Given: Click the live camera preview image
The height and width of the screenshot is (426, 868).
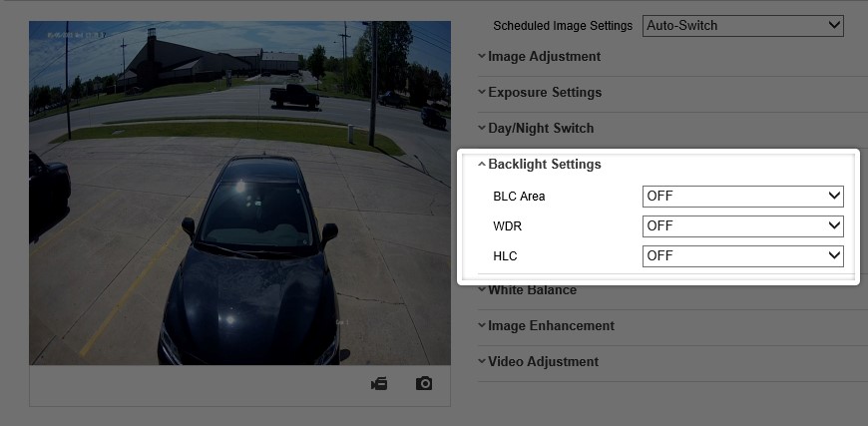Looking at the screenshot, I should click(239, 194).
